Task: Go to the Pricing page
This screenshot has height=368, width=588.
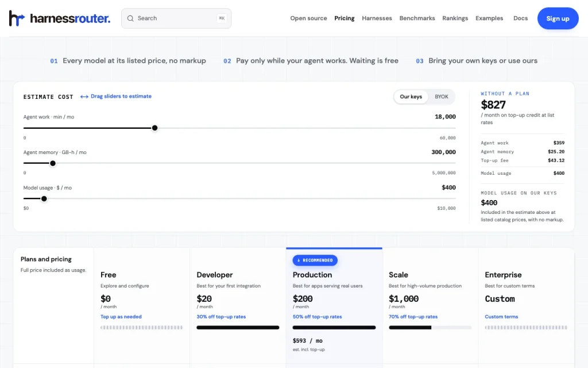Action: click(345, 18)
